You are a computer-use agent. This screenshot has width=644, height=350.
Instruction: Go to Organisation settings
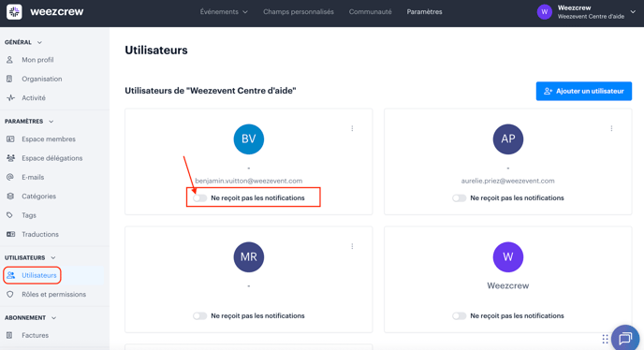(42, 79)
